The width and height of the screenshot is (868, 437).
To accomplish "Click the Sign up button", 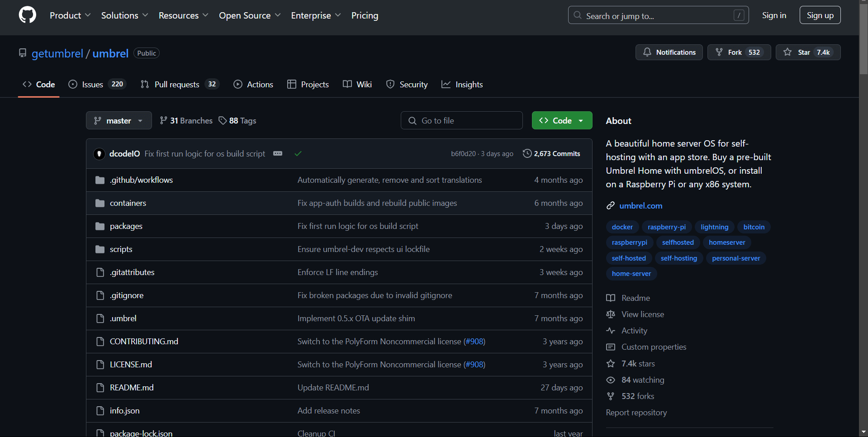I will 820,15.
